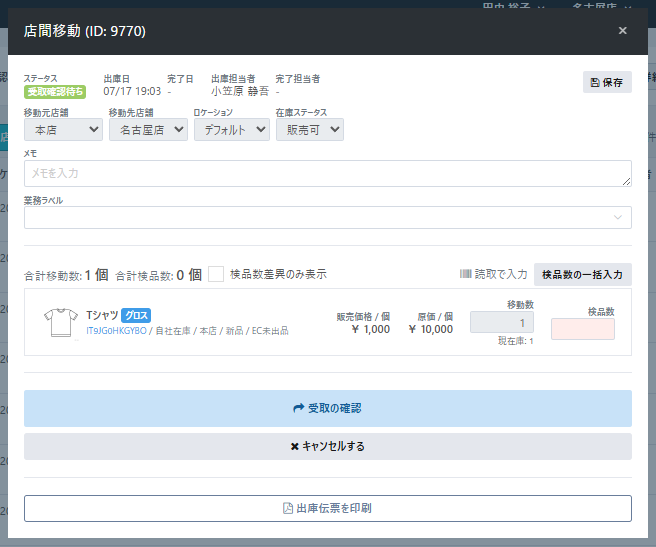This screenshot has height=547, width=656.
Task: Click the 移動数 quantity field
Action: (x=502, y=322)
